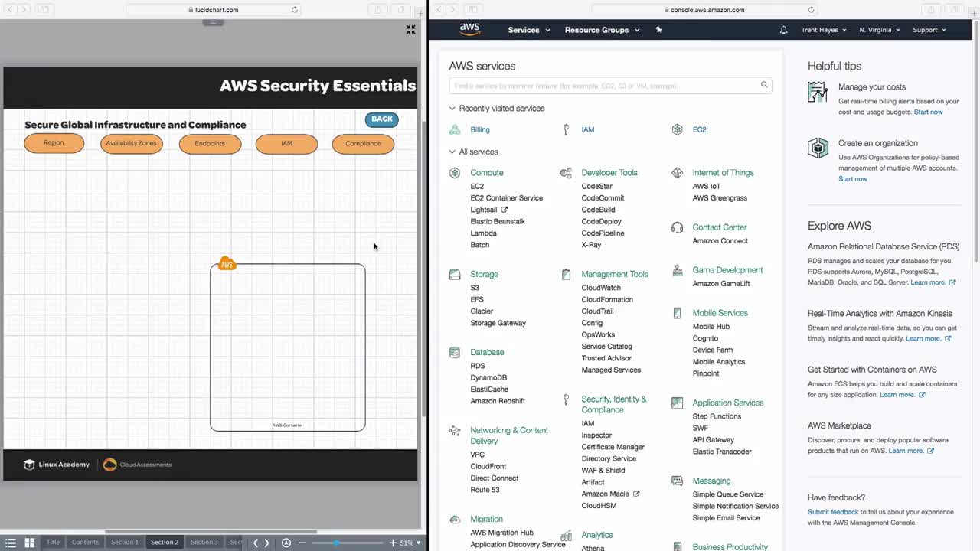Switch to the Section 3 tab

click(x=204, y=543)
